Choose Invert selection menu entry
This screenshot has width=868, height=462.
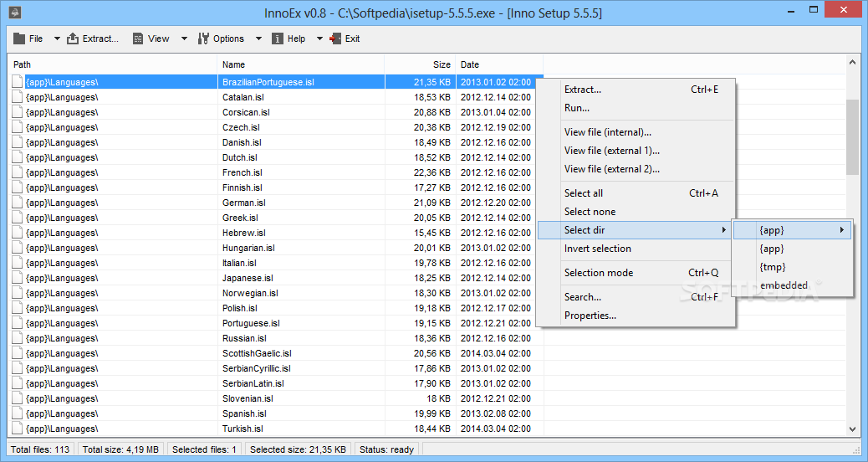(636, 249)
